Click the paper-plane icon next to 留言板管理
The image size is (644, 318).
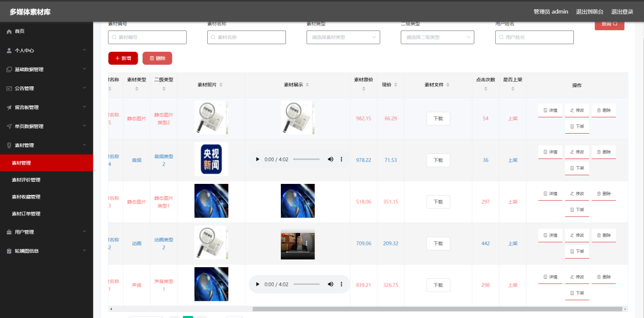[8, 107]
